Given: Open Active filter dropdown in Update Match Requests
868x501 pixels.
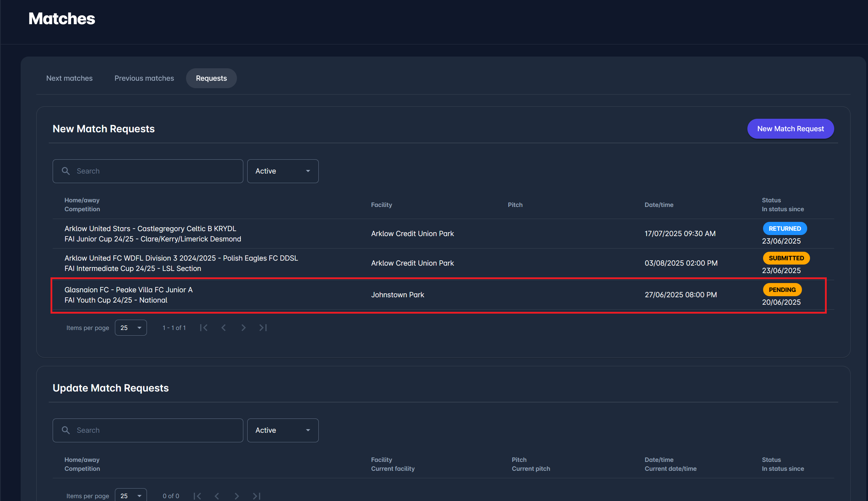Looking at the screenshot, I should point(282,430).
